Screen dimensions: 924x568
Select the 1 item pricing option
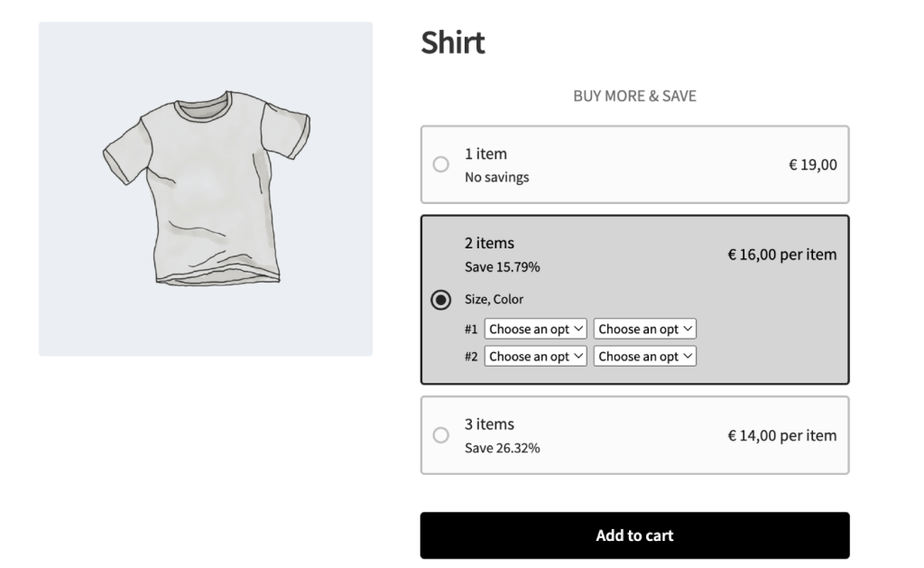pos(440,164)
